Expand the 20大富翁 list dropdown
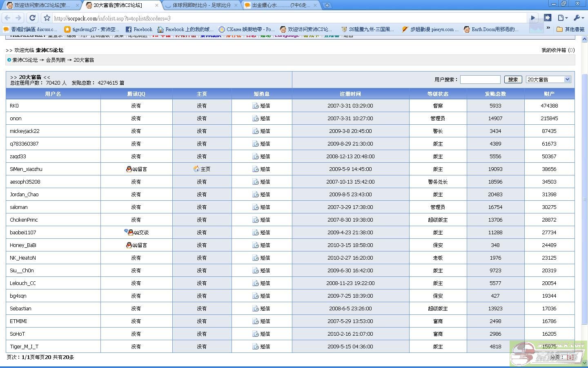 (x=567, y=80)
